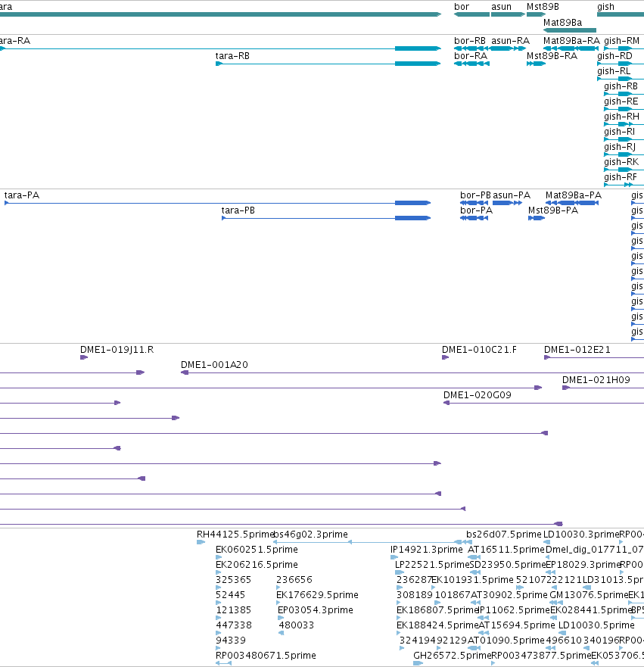
Task: Click bor-PB protein label
Action: (475, 195)
